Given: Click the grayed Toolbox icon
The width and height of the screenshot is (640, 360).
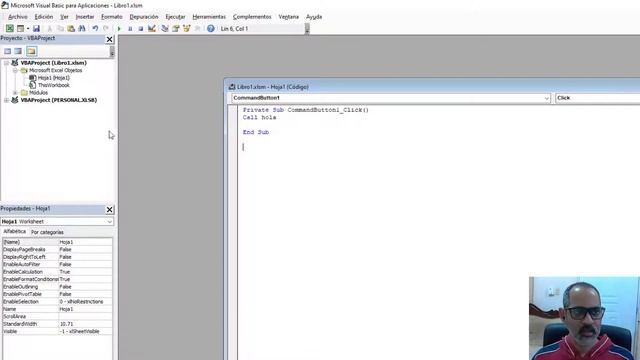Looking at the screenshot, I should click(198, 29).
